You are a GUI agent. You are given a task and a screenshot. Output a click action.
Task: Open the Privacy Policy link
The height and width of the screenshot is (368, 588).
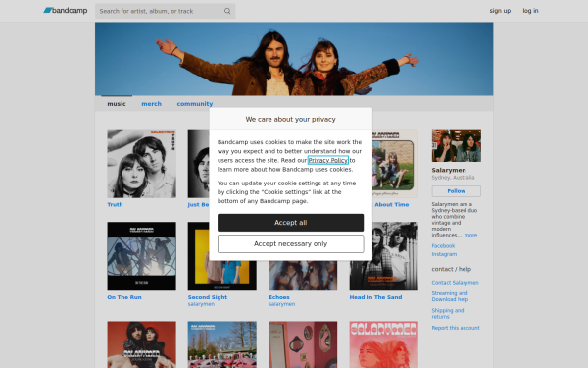coord(327,160)
